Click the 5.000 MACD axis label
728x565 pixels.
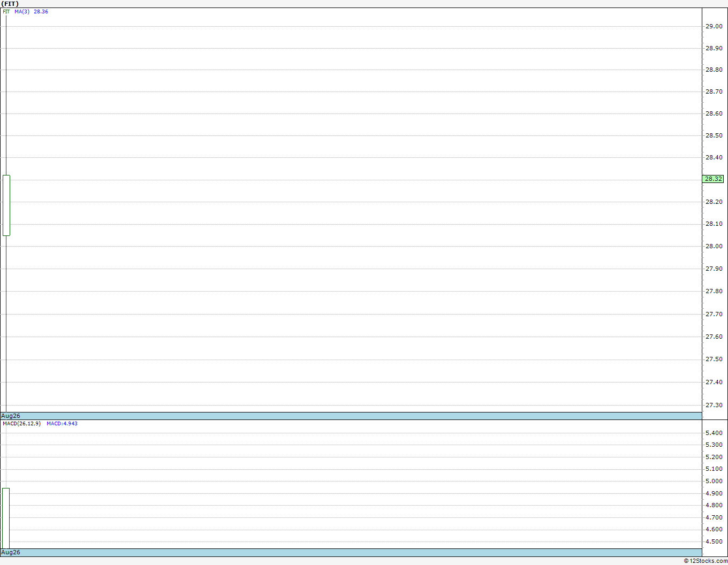pos(714,481)
